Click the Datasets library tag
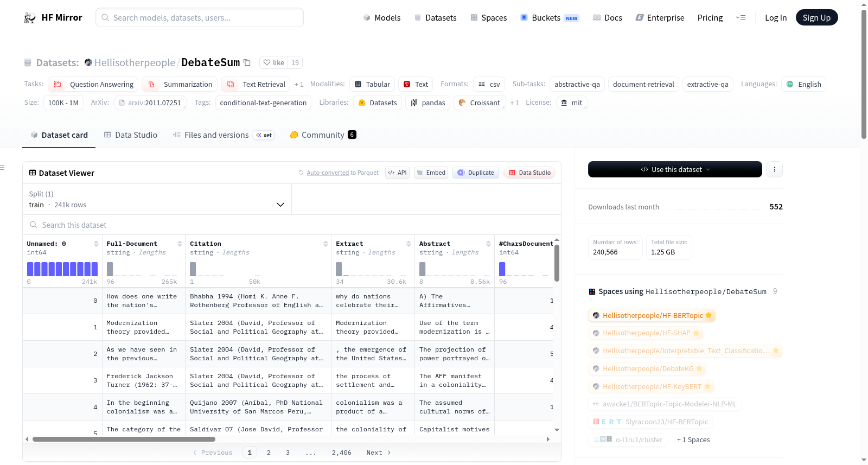This screenshot has width=868, height=465. pyautogui.click(x=378, y=103)
